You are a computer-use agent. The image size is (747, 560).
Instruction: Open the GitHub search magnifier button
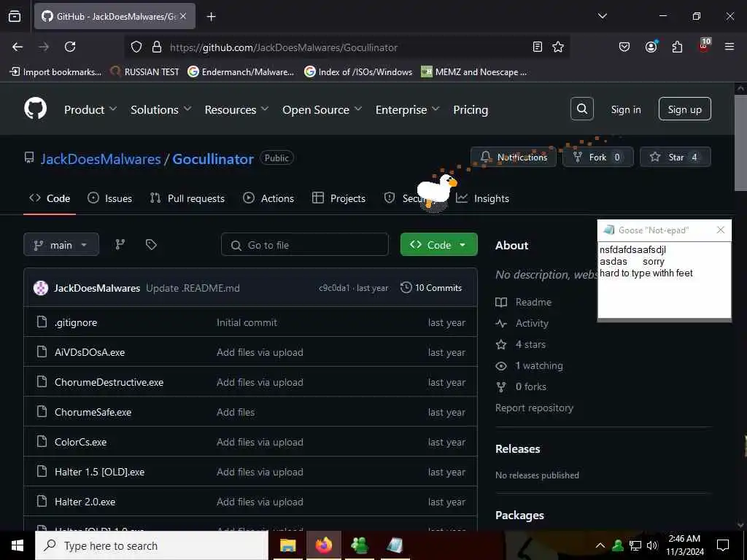point(581,109)
